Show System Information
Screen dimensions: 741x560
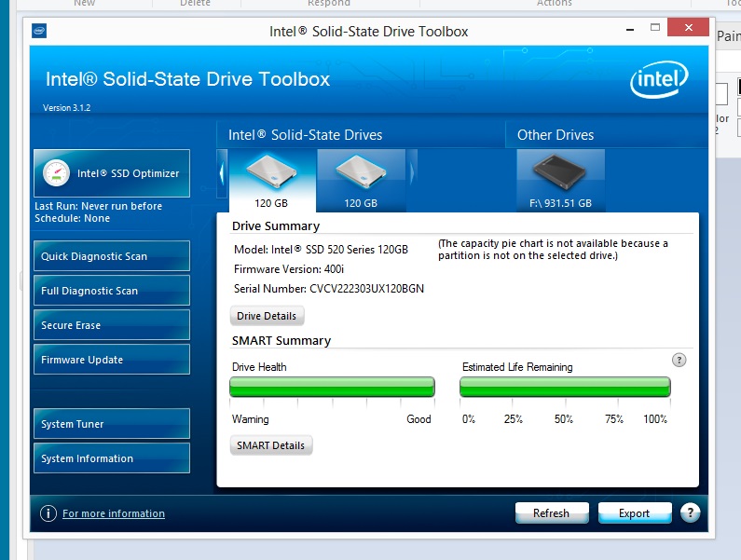pyautogui.click(x=112, y=458)
